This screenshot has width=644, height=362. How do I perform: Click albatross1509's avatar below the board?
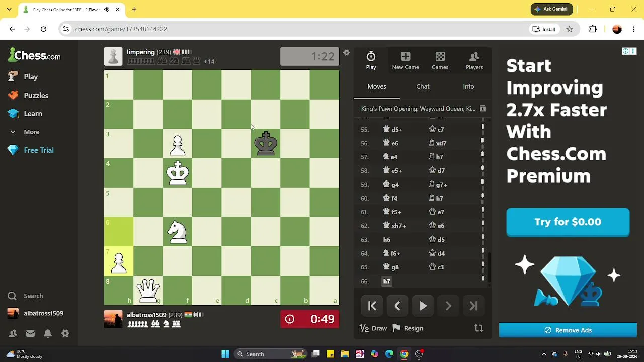[113, 319]
